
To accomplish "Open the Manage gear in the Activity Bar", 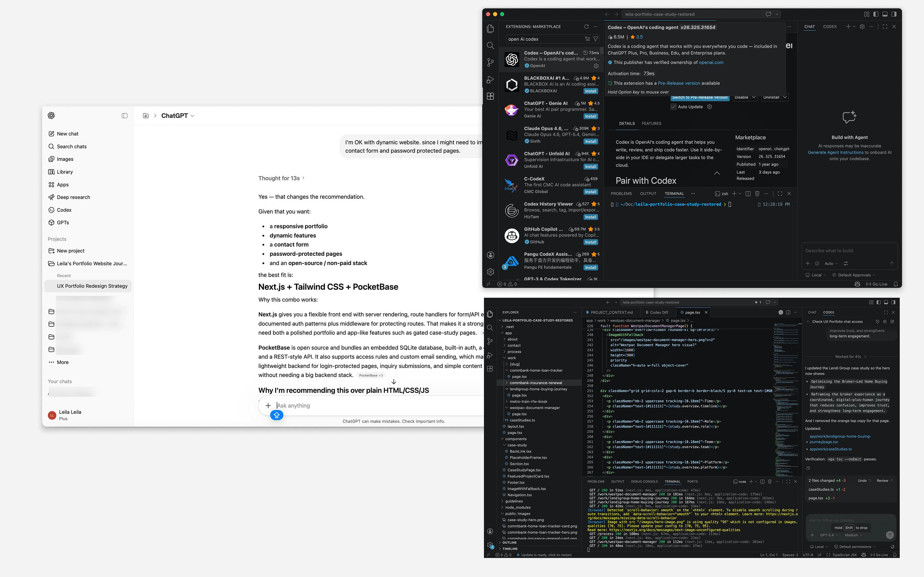I will [x=490, y=272].
